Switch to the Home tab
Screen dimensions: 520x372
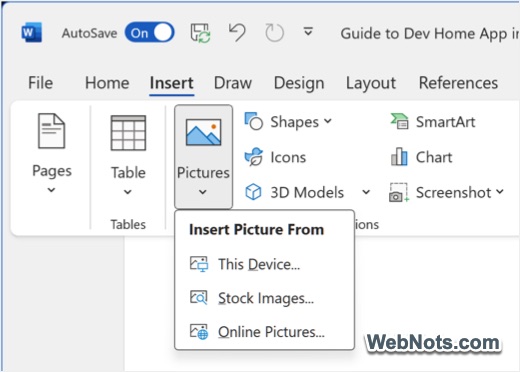107,83
